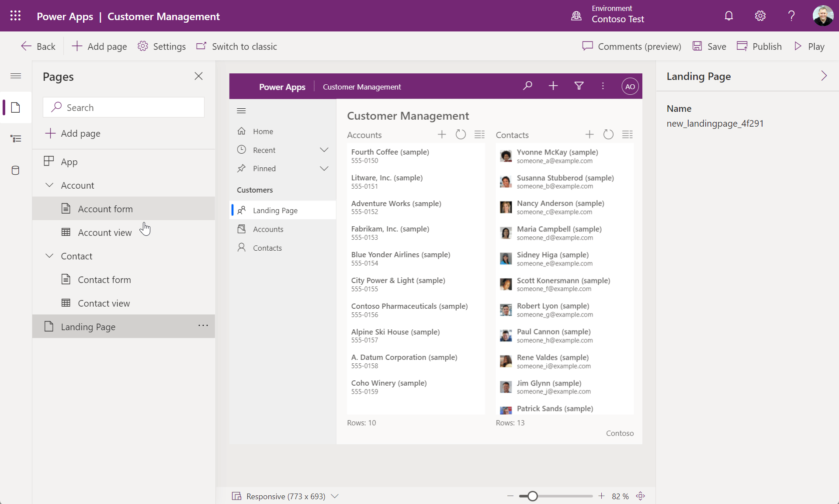This screenshot has height=504, width=839.
Task: Select the Accounts navigation item
Action: [x=267, y=228]
